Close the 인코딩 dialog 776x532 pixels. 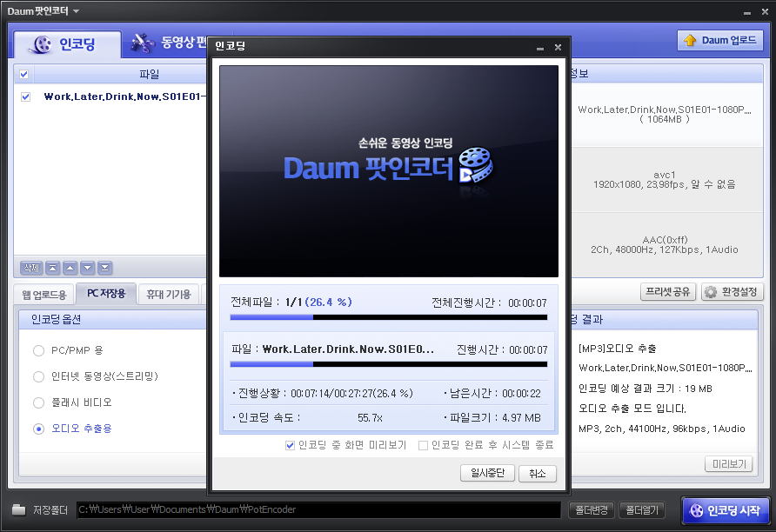click(558, 48)
